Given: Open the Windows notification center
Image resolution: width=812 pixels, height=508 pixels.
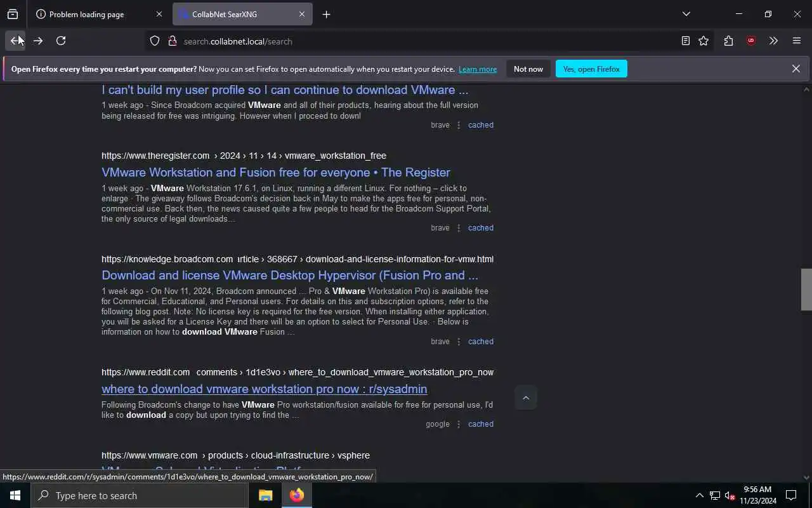Looking at the screenshot, I should pos(791,495).
